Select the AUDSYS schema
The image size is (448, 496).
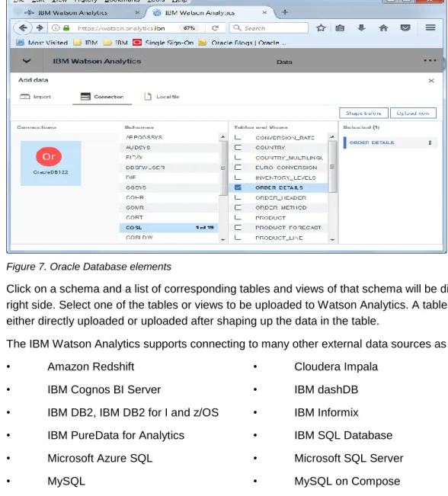[169, 147]
